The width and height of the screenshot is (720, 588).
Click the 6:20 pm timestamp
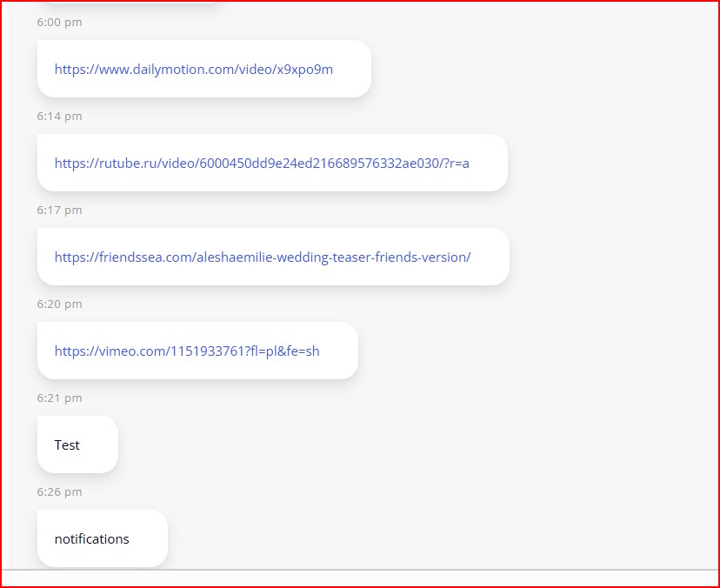59,304
